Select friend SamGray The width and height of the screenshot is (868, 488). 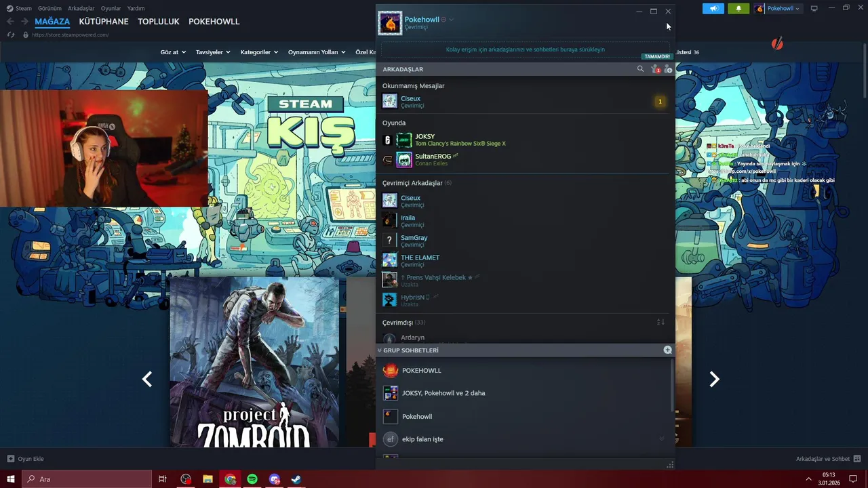[x=524, y=241]
